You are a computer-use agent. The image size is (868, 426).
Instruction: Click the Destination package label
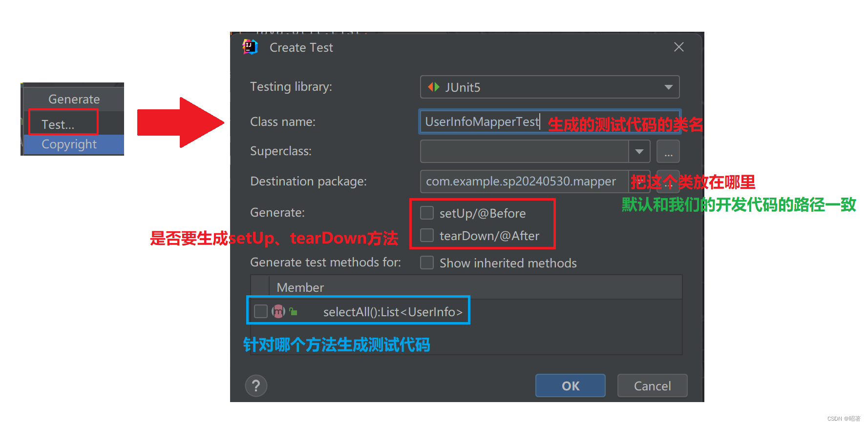[x=308, y=181]
